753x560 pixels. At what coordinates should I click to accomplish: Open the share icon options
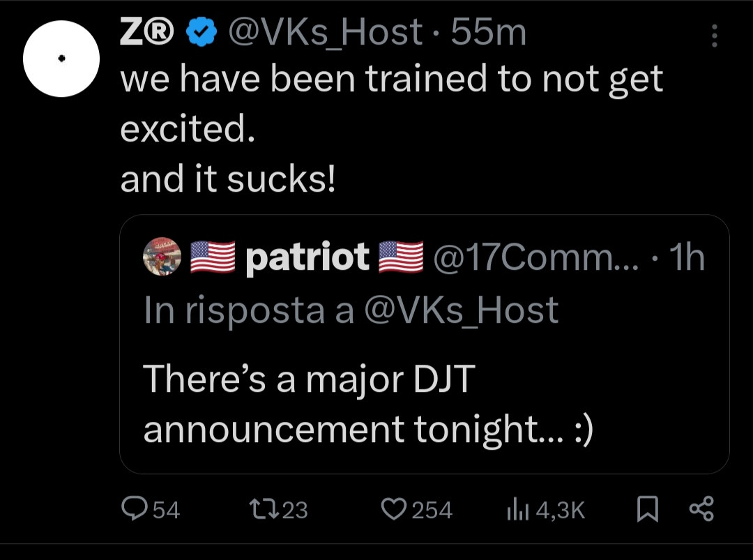[701, 510]
